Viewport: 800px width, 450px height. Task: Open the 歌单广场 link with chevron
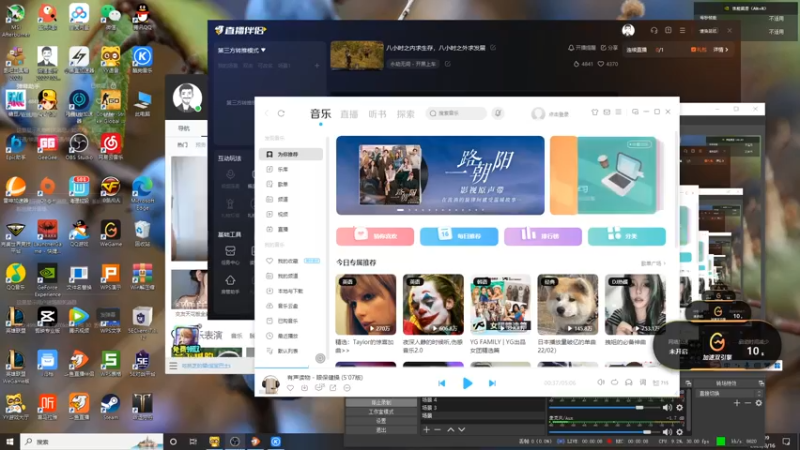653,263
